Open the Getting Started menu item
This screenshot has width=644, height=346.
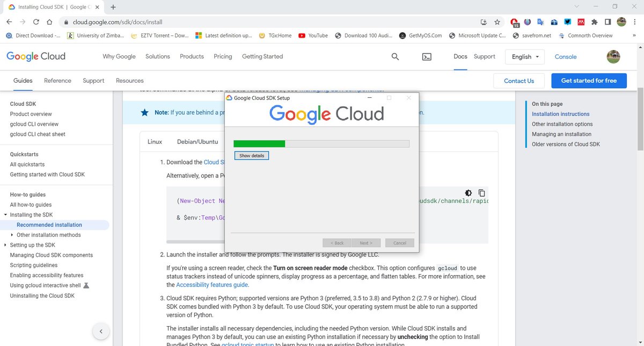tap(262, 56)
